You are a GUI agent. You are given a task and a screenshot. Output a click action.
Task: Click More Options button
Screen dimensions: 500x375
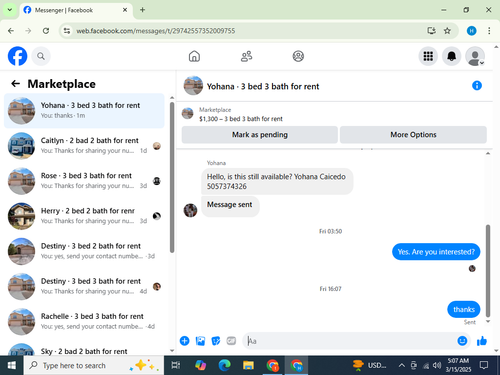[413, 135]
